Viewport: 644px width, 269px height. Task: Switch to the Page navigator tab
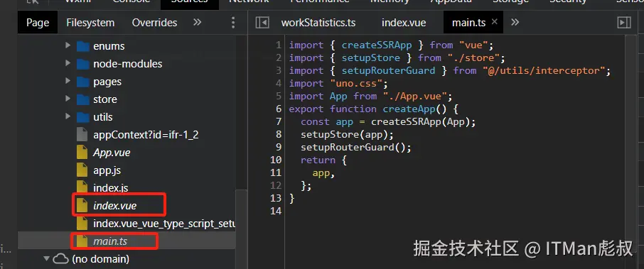[x=38, y=23]
